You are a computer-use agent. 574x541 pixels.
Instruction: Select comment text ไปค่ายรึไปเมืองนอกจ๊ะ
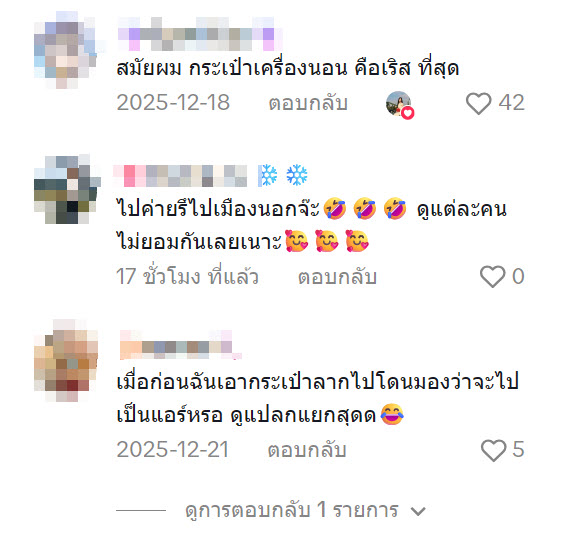pyautogui.click(x=218, y=209)
